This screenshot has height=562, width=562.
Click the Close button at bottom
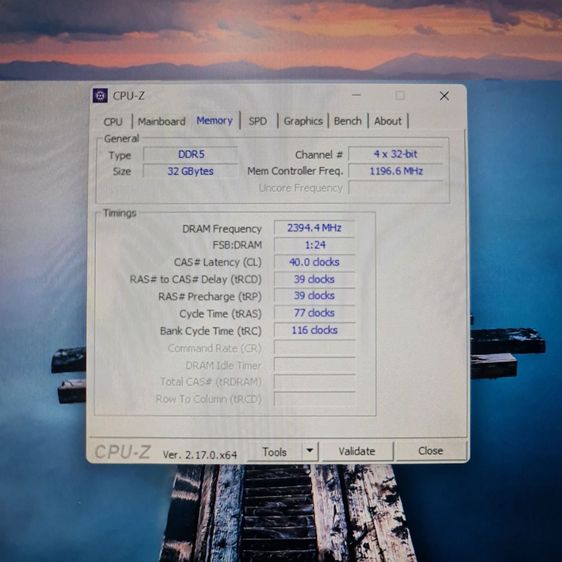point(430,451)
